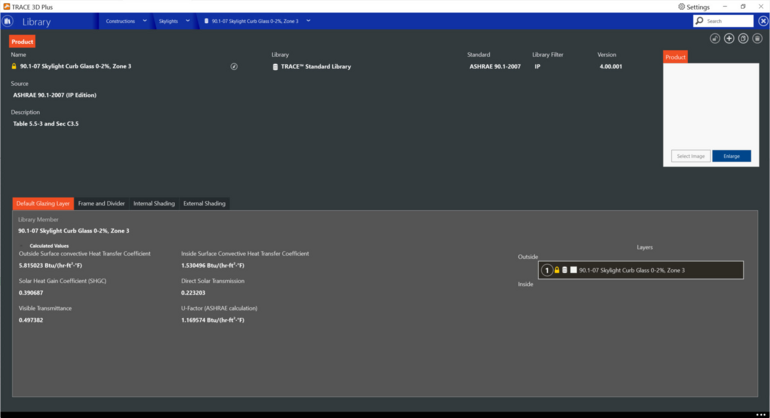The height and width of the screenshot is (418, 770).
Task: Click the copy library member icon
Action: pyautogui.click(x=743, y=39)
